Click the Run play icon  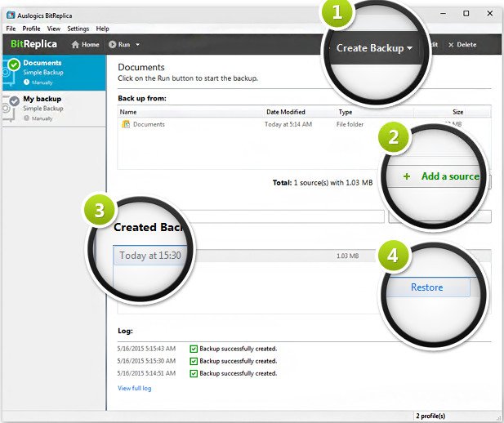click(112, 44)
